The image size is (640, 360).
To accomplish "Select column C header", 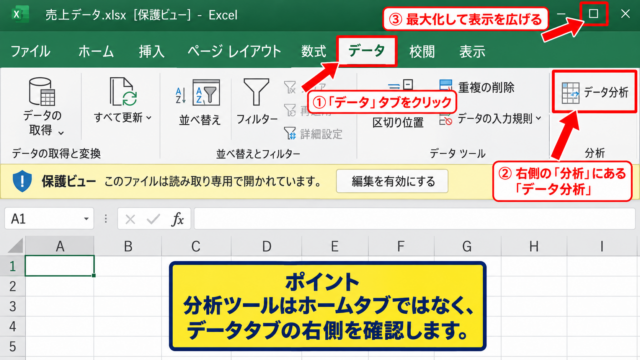I will point(196,247).
